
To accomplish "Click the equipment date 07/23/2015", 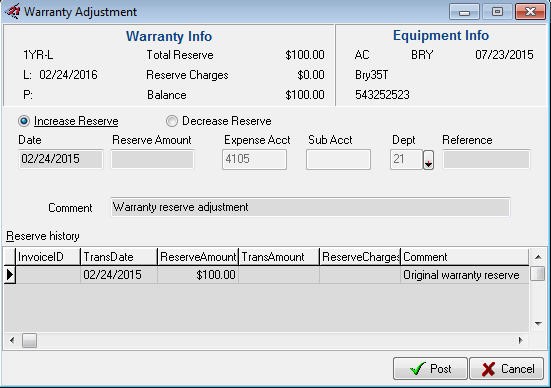I will [x=504, y=55].
